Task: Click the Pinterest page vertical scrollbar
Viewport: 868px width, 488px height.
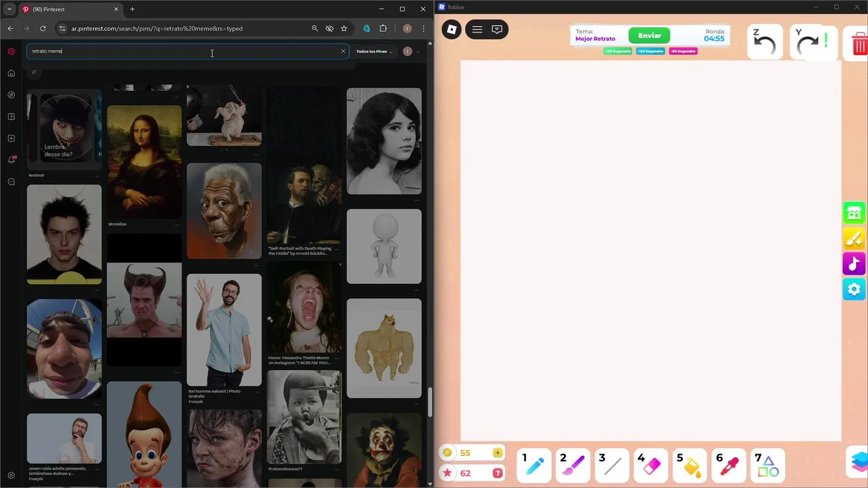Action: [x=430, y=401]
